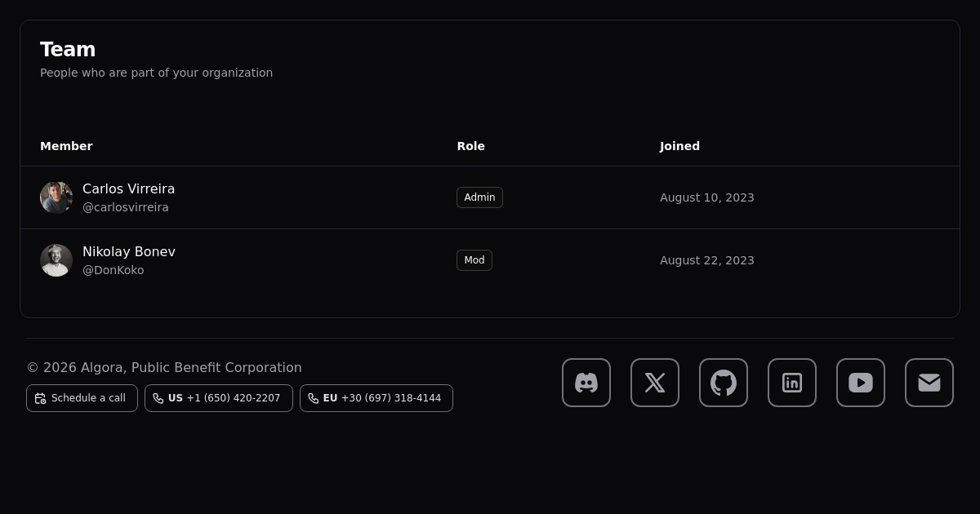Go to the YouTube channel icon
This screenshot has width=980, height=514.
[x=861, y=383]
